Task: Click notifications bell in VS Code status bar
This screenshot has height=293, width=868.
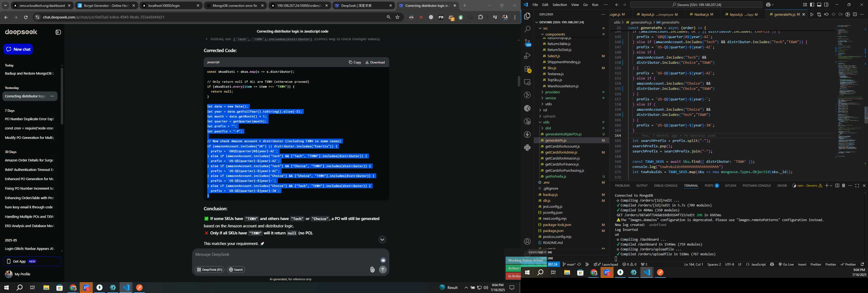Action: click(x=862, y=264)
